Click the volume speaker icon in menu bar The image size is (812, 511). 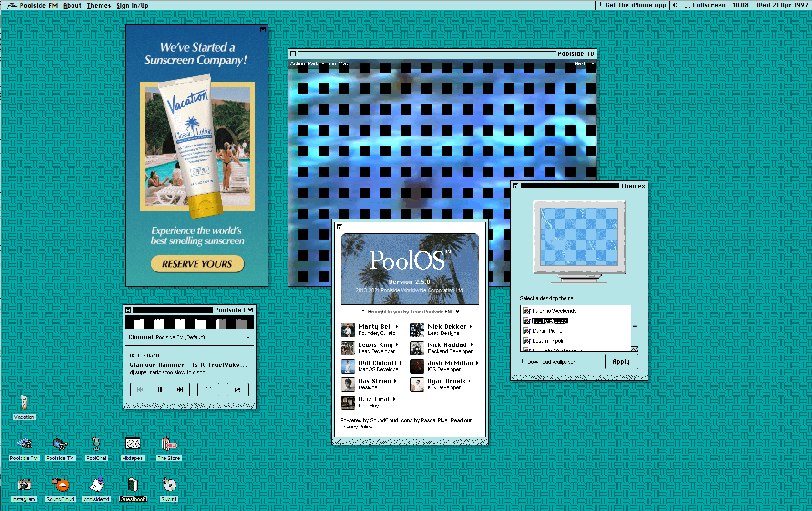tap(675, 5)
